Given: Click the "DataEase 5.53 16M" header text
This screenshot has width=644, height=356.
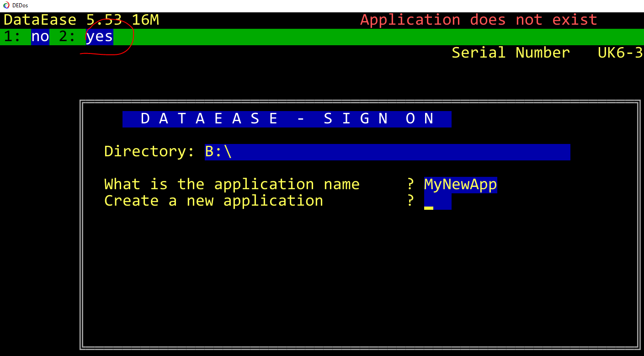Looking at the screenshot, I should tap(81, 20).
